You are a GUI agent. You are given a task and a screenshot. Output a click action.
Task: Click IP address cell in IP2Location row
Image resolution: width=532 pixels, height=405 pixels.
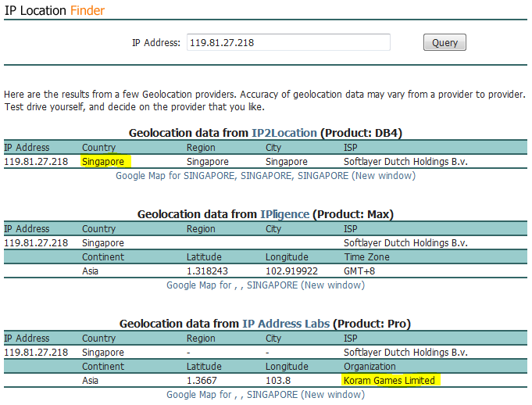click(x=36, y=162)
